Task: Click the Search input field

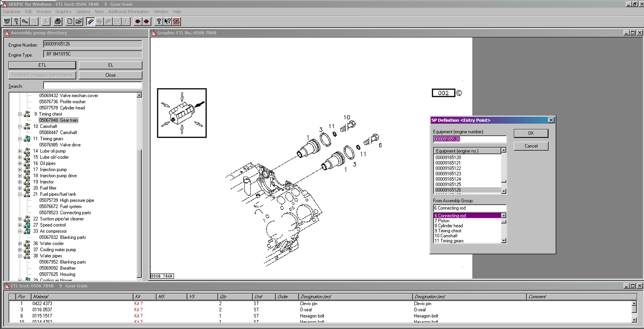Action: [92, 86]
